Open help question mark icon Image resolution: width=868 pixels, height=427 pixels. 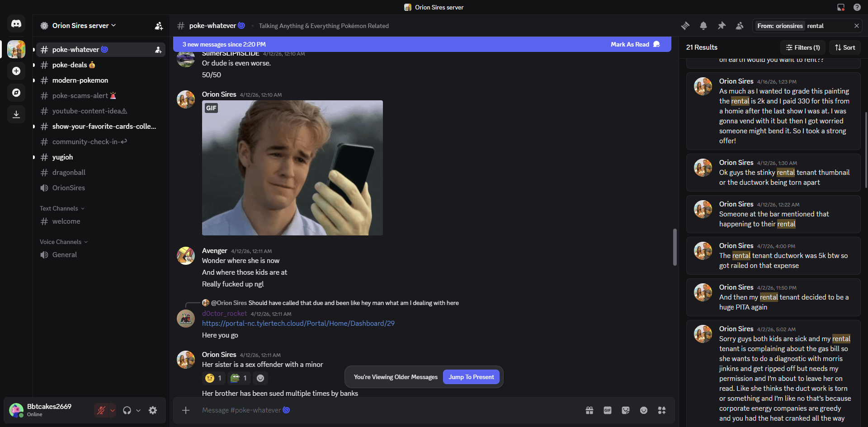(x=857, y=7)
